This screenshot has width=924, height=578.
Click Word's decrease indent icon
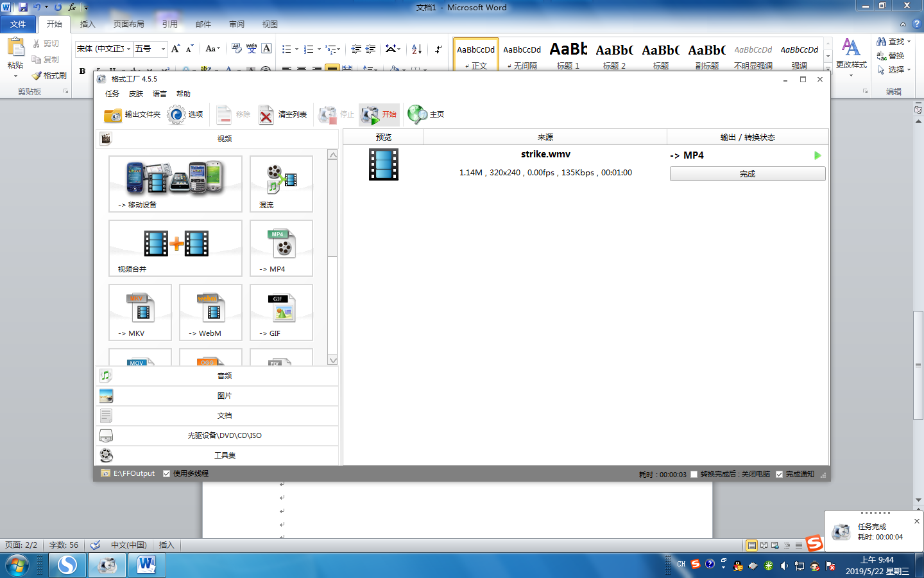[x=356, y=49]
